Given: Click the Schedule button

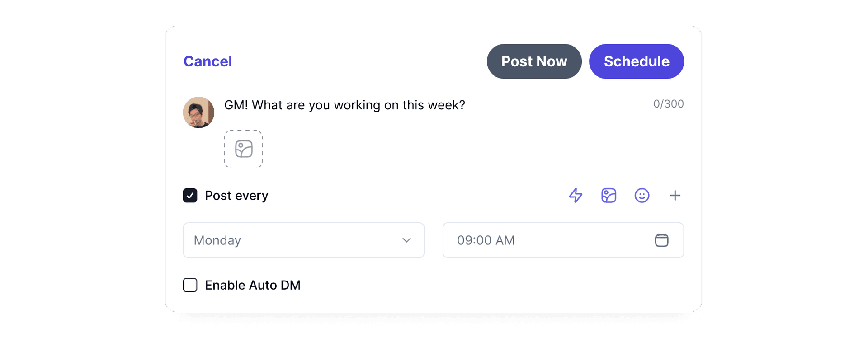Looking at the screenshot, I should tap(637, 61).
